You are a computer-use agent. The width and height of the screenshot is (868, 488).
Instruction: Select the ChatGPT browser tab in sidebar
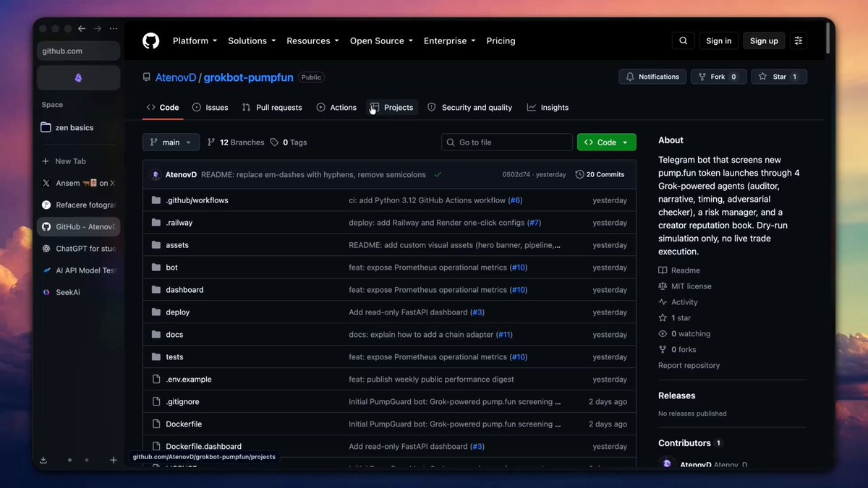point(79,249)
